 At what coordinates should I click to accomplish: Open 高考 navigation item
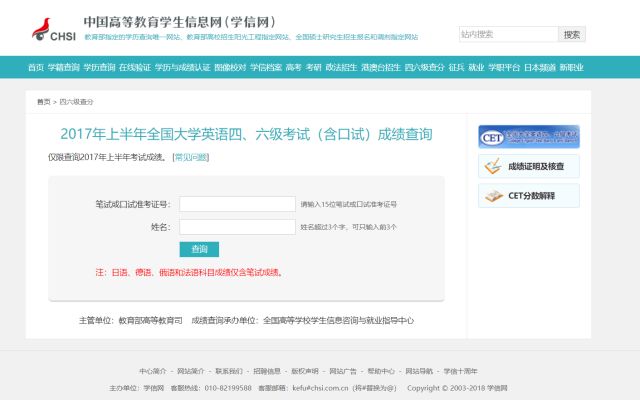tap(293, 67)
